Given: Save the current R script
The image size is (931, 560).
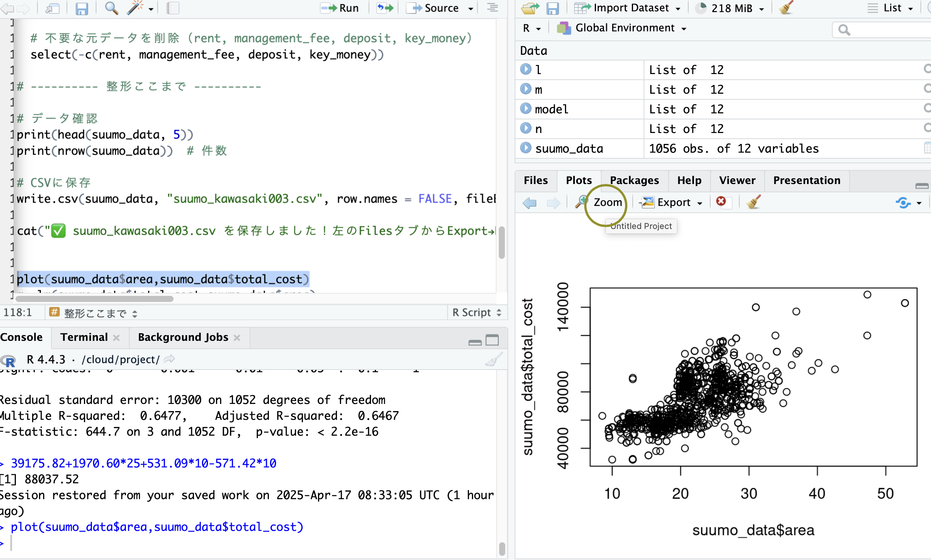Looking at the screenshot, I should pos(81,8).
